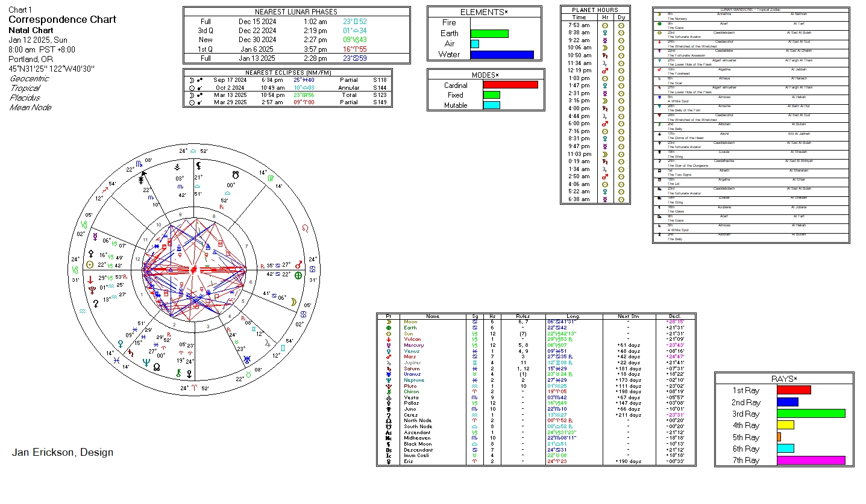Select the Neptune trident on the chart wheel

[146, 362]
